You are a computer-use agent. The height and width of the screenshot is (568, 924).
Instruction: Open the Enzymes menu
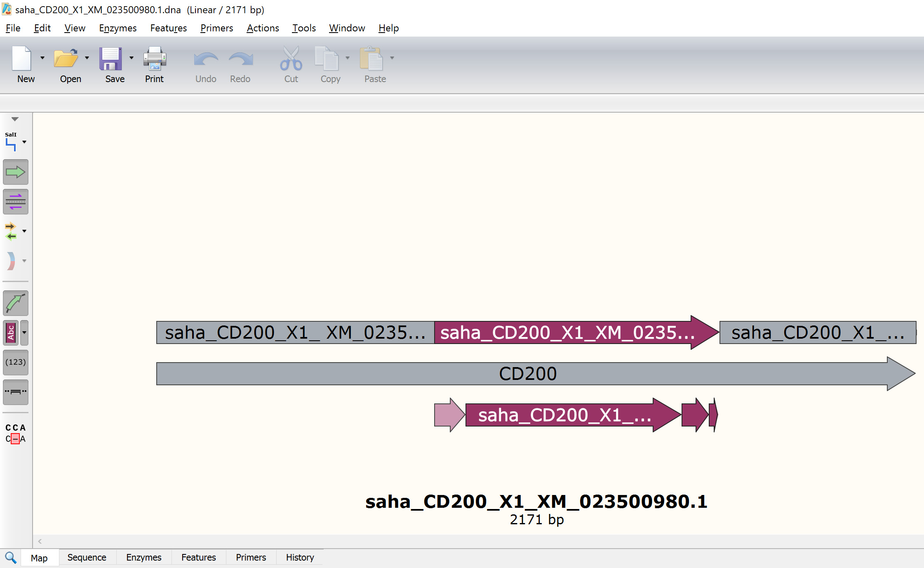[118, 28]
